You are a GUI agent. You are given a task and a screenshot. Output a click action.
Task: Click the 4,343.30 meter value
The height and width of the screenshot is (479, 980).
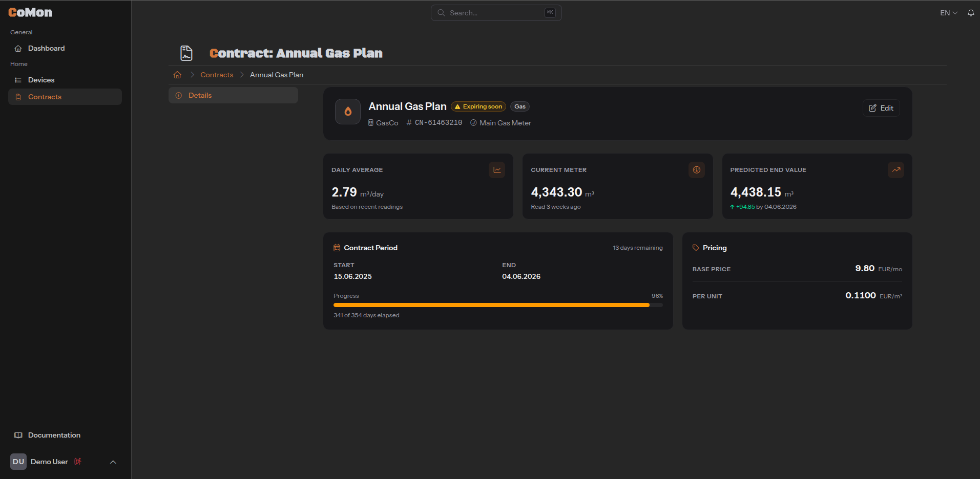tap(556, 192)
